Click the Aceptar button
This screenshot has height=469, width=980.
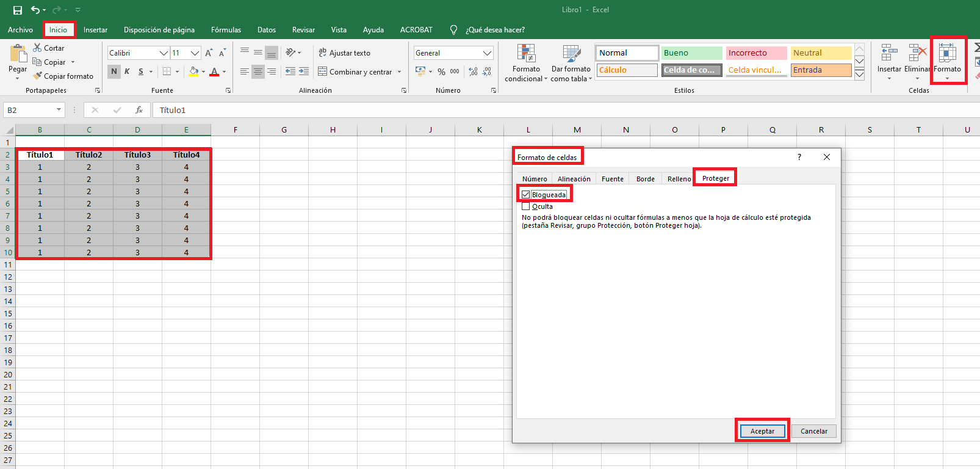pyautogui.click(x=762, y=431)
